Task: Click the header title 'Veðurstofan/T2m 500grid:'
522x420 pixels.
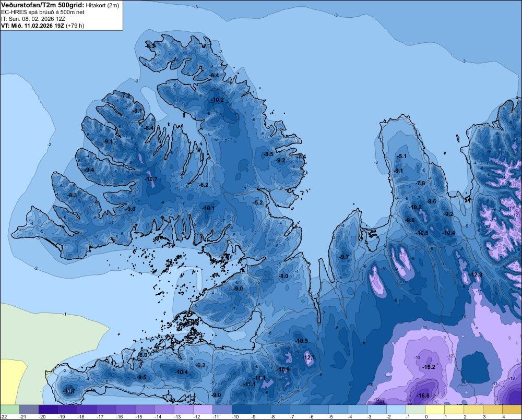Action: pos(43,5)
